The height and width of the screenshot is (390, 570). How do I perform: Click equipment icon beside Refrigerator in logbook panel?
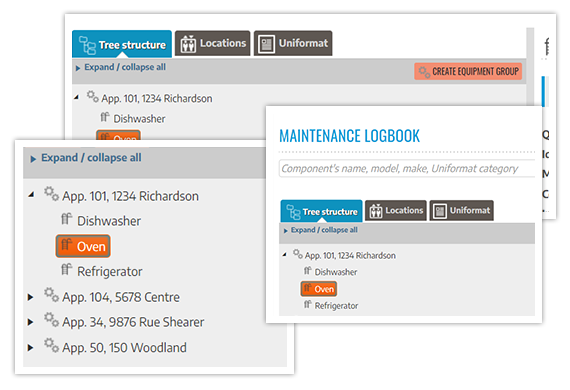pos(308,304)
